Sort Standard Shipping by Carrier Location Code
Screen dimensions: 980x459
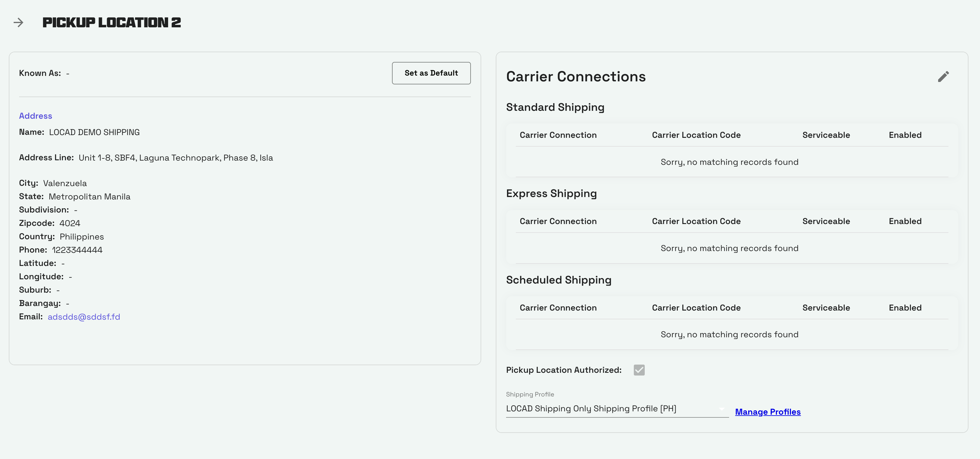coord(696,135)
